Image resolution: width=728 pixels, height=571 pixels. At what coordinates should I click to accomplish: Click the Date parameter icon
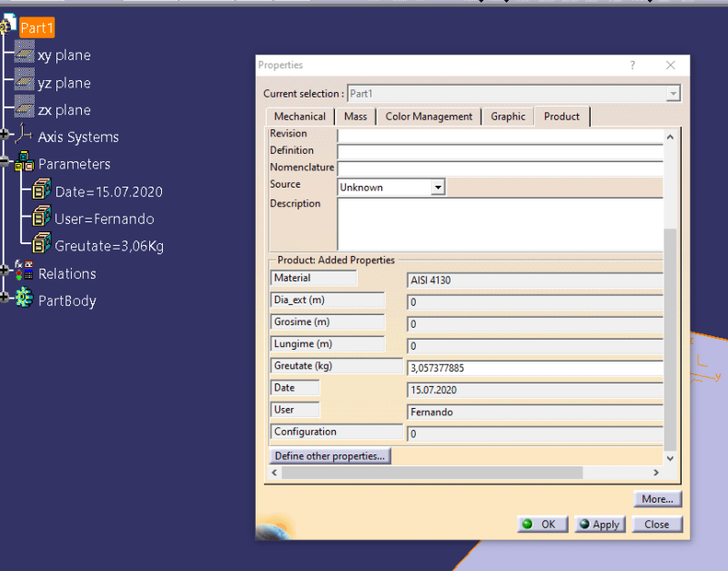click(x=42, y=189)
